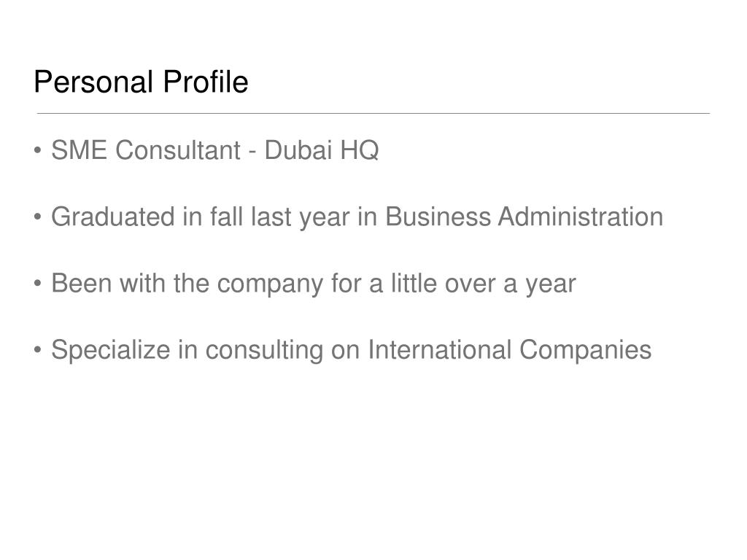Click the word 'consulting' in last bullet

[264, 351]
